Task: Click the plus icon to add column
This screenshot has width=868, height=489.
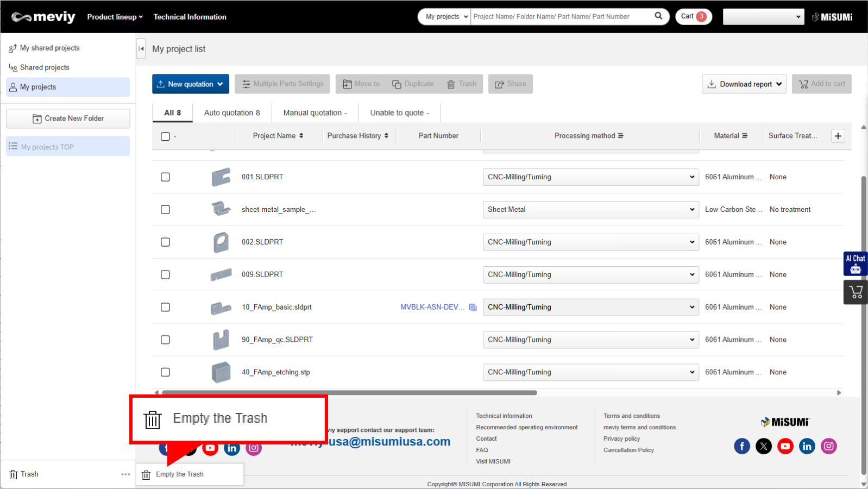Action: 838,136
